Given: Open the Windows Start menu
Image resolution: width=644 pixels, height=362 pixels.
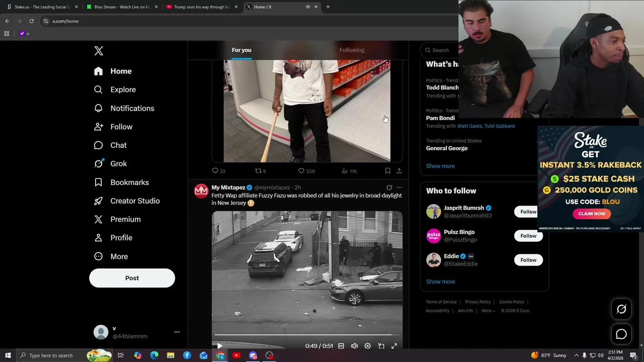Looking at the screenshot, I should (8, 355).
